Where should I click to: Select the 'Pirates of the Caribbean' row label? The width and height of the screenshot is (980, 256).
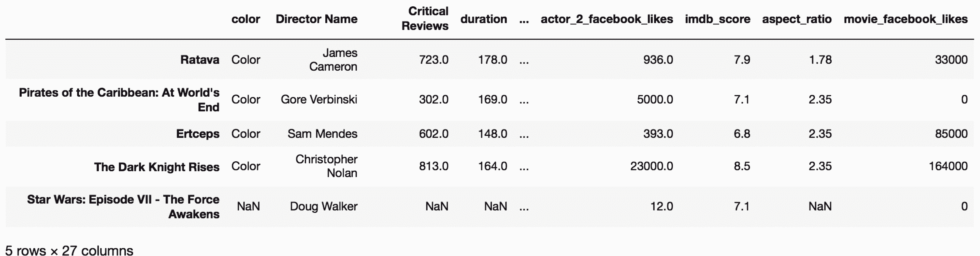(119, 100)
